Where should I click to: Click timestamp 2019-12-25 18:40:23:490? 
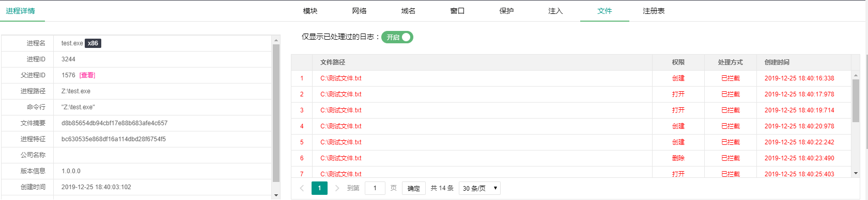pos(799,158)
